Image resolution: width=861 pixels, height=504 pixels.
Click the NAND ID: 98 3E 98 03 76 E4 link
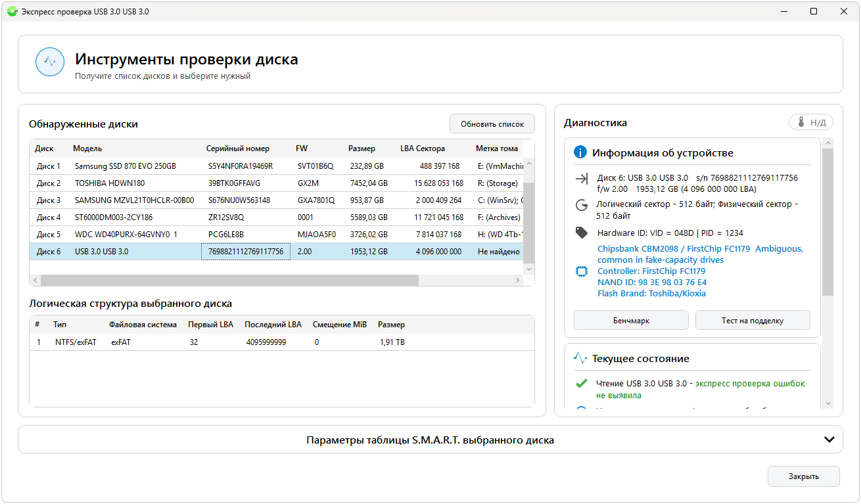652,282
